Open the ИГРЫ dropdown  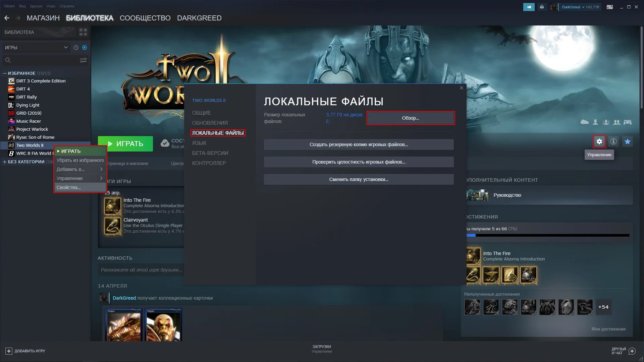click(x=36, y=48)
